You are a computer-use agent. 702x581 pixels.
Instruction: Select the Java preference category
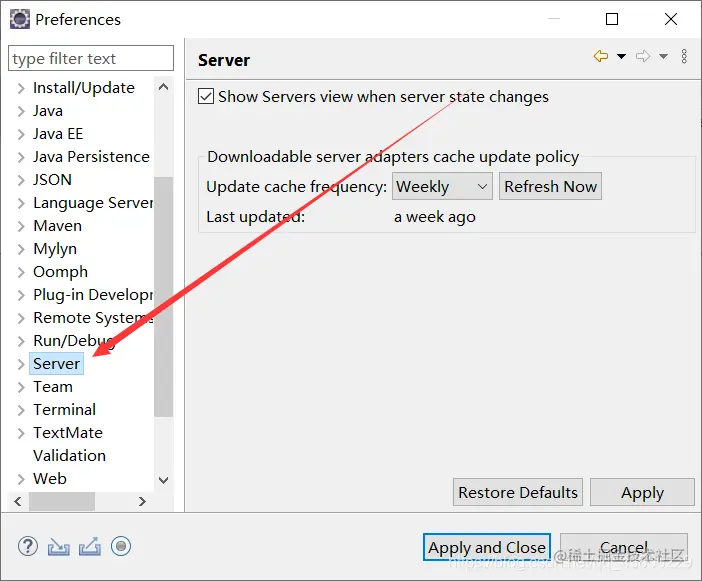48,111
